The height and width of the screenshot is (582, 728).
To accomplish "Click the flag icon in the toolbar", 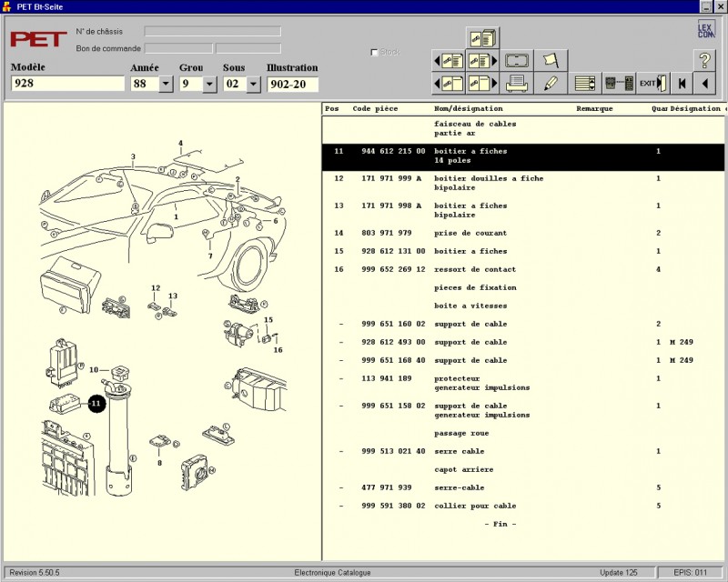I will [x=551, y=61].
